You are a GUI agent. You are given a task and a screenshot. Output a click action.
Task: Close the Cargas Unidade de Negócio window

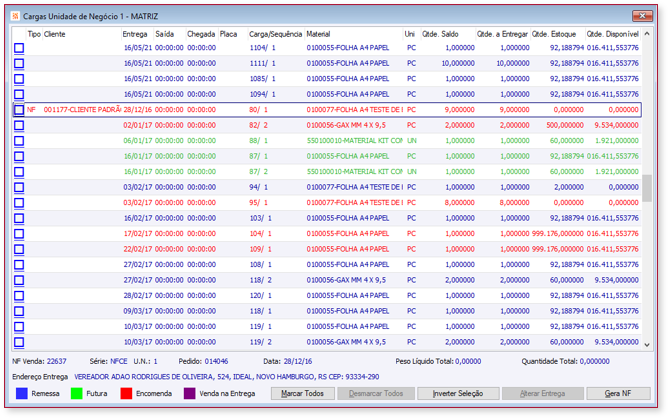(x=642, y=16)
